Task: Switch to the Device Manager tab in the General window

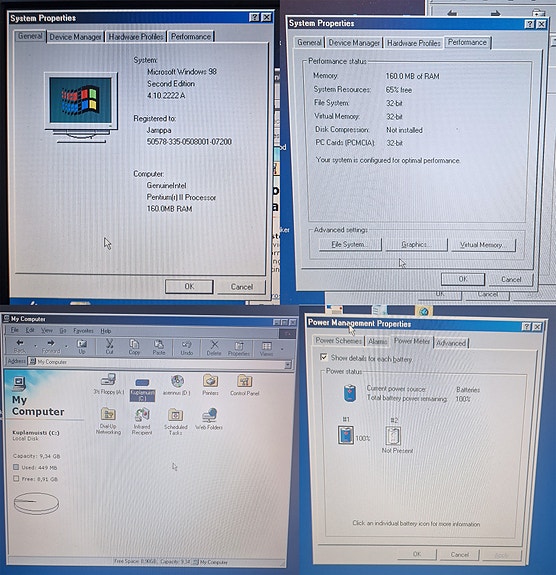Action: tap(75, 37)
